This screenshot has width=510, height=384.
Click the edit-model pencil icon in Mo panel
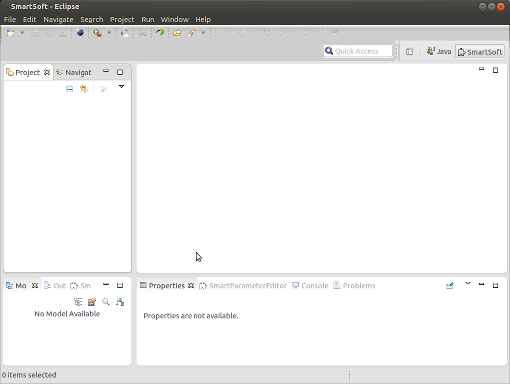(x=92, y=302)
